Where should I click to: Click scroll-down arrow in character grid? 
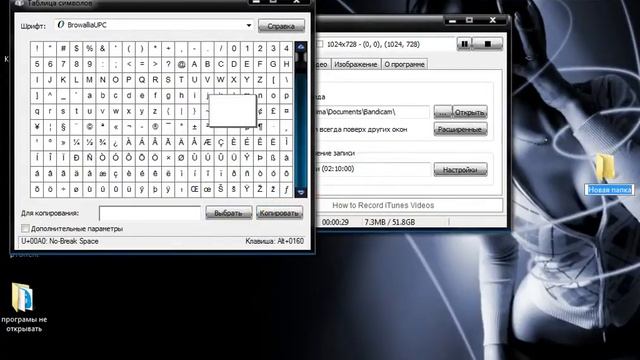[x=301, y=192]
